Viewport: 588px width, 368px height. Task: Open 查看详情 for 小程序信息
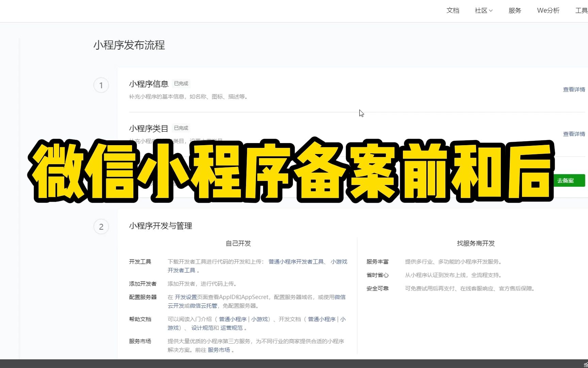[x=574, y=89]
